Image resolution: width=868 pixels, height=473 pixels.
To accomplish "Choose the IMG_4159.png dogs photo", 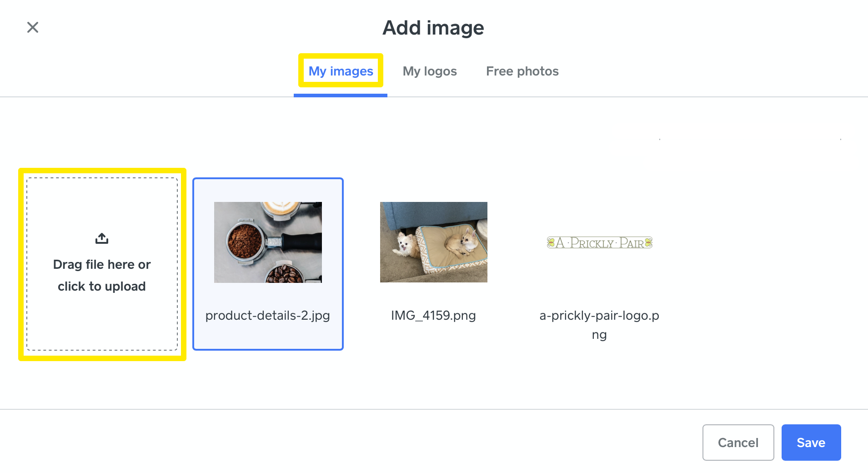I will click(433, 242).
